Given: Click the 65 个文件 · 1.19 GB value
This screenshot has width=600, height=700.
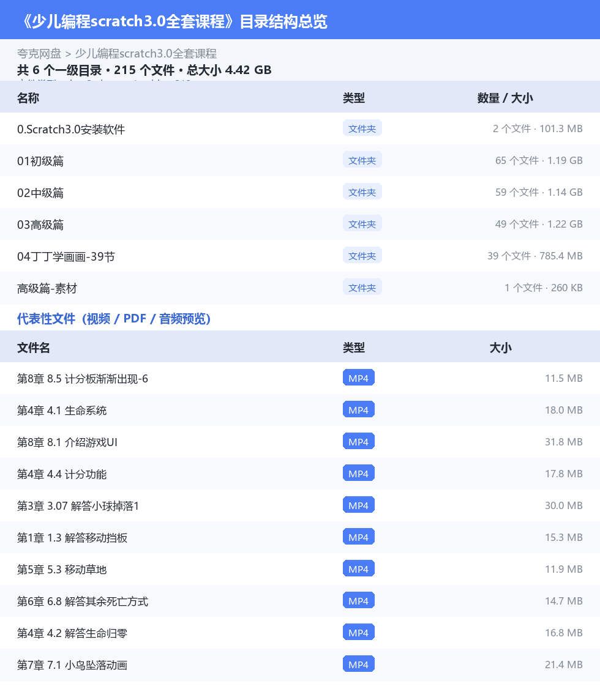Looking at the screenshot, I should [x=539, y=160].
